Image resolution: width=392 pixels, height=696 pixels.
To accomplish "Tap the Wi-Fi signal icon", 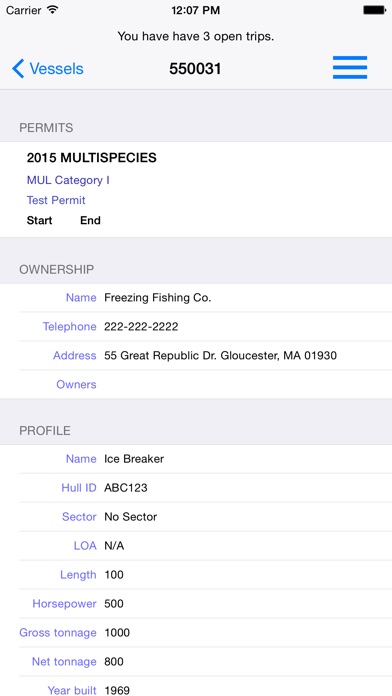I will (x=53, y=9).
